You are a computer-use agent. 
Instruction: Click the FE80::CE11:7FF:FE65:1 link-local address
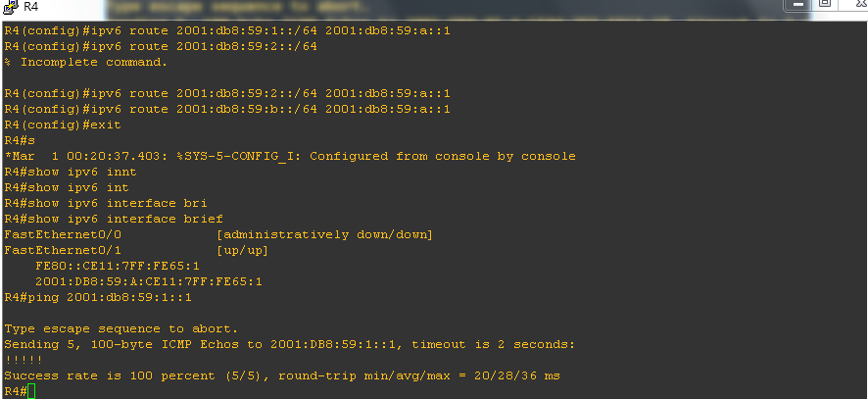118,266
